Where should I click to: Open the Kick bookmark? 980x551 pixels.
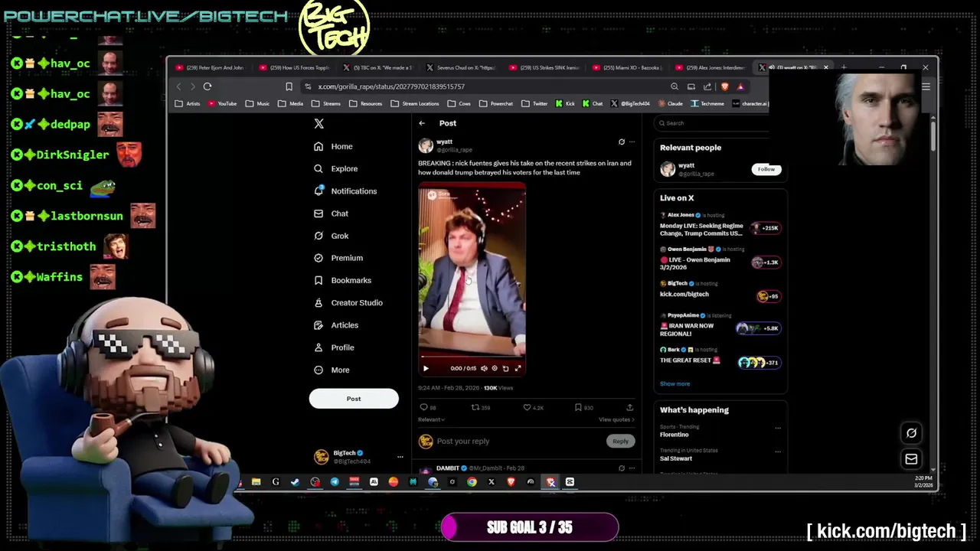click(x=565, y=103)
